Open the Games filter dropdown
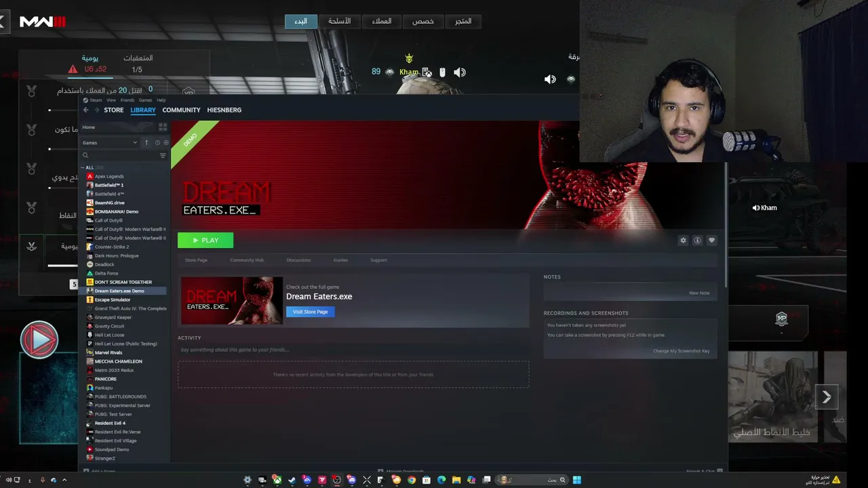 110,142
